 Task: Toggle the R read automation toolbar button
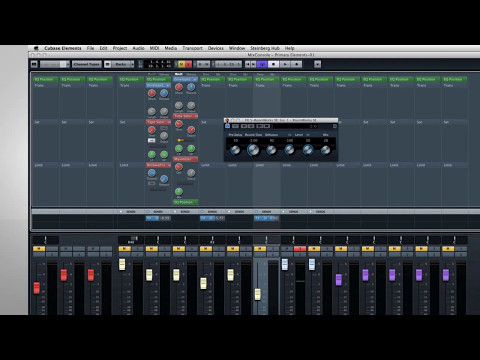[200, 64]
